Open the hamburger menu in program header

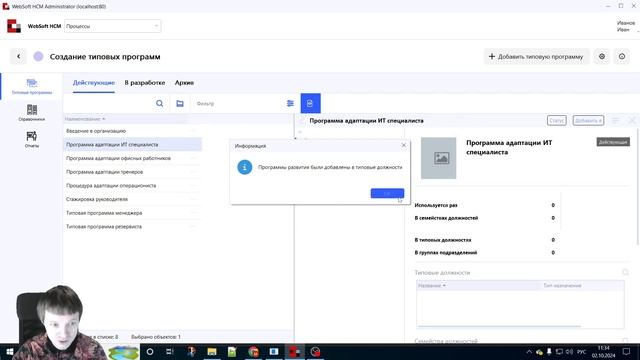tap(616, 120)
